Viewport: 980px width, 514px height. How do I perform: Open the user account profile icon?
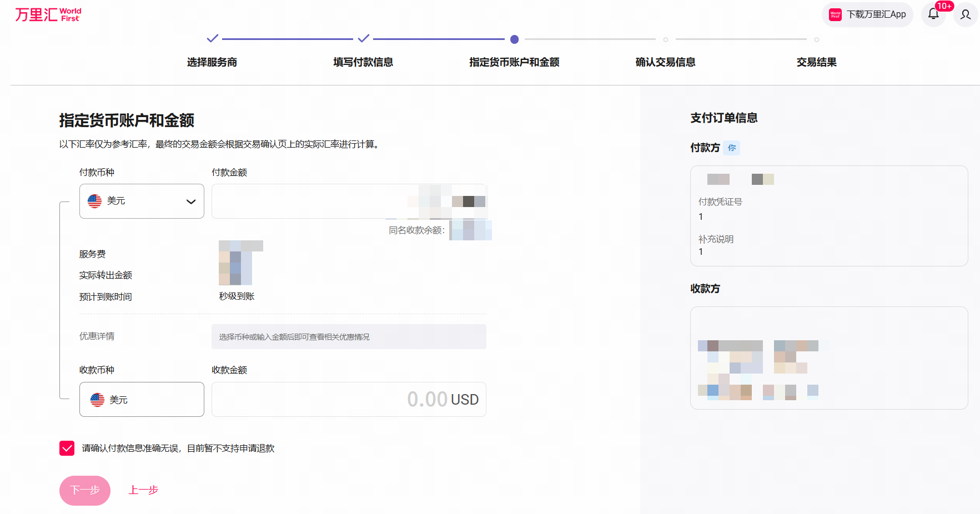(966, 14)
